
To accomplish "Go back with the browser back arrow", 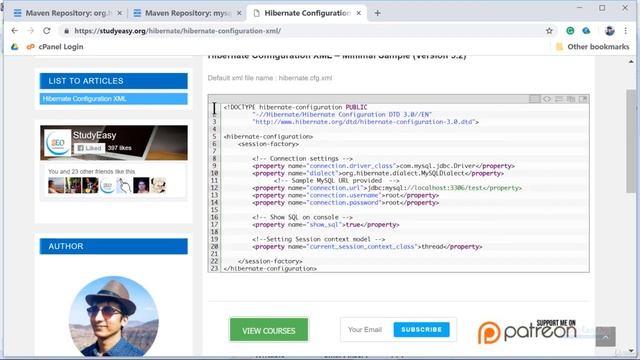I will (15, 31).
